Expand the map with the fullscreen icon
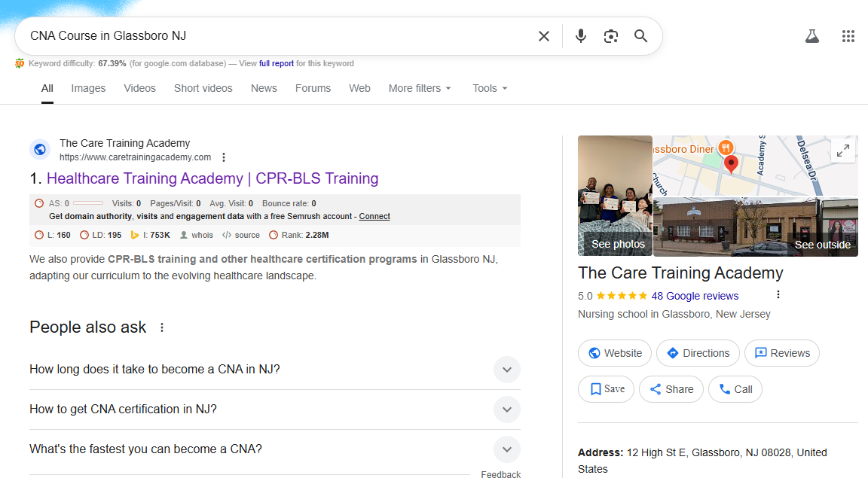The image size is (868, 478). pos(843,150)
